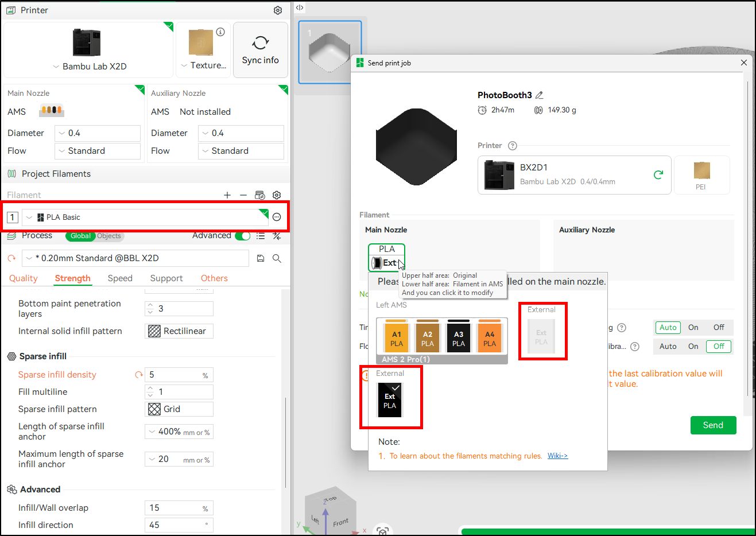Viewport: 756px width, 536px height.
Task: Open the Strength tab
Action: point(73,278)
